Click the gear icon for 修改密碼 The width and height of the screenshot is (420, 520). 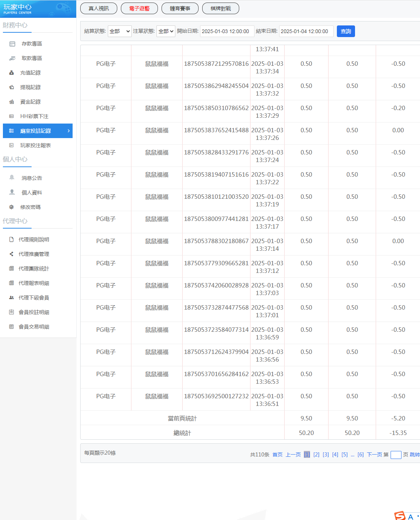click(x=12, y=207)
